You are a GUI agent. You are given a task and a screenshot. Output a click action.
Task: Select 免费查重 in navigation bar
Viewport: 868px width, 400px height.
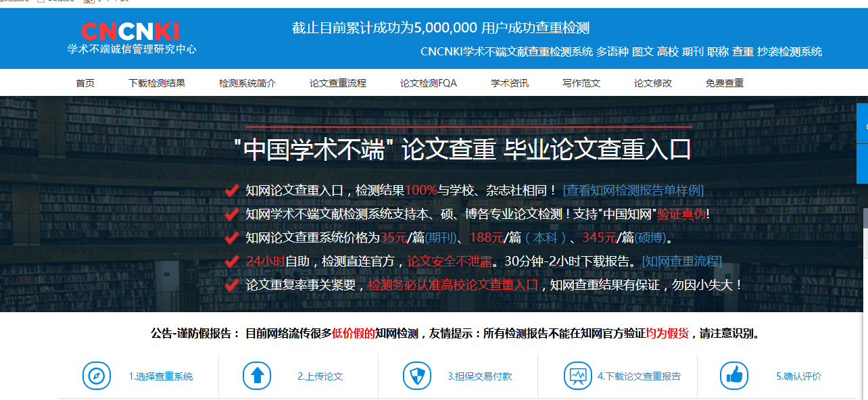725,83
